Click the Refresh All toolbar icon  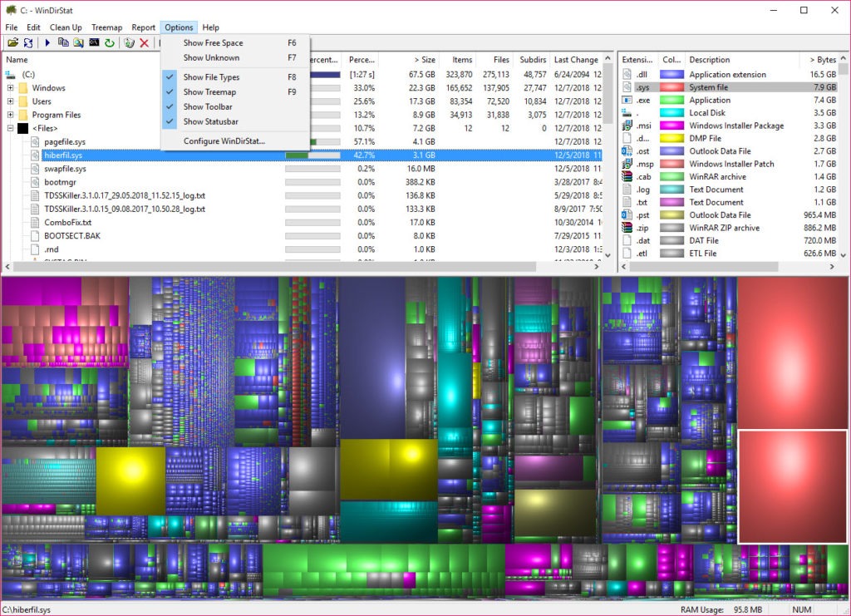coord(28,42)
